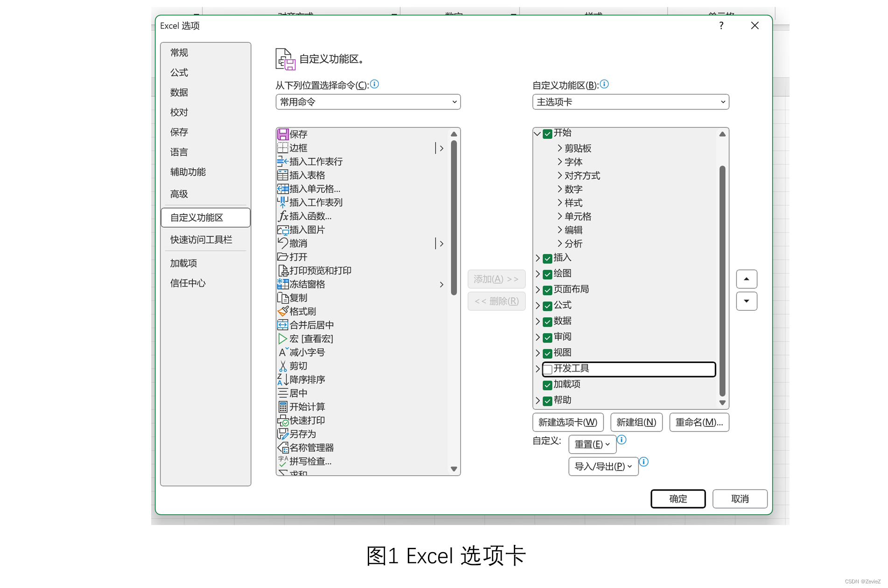Uncheck the 审阅 tab checkbox
The image size is (888, 588).
point(548,338)
